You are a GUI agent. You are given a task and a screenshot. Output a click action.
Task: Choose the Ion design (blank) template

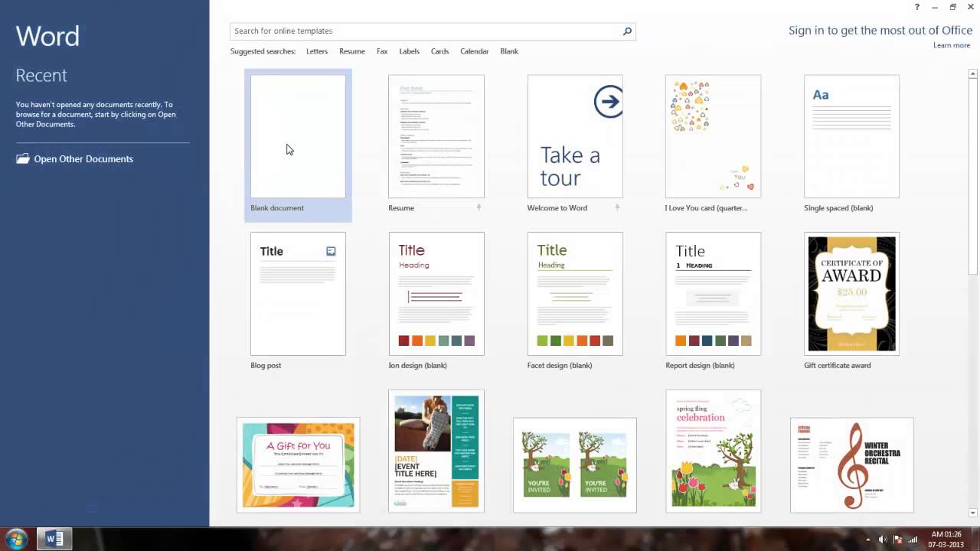coord(436,294)
